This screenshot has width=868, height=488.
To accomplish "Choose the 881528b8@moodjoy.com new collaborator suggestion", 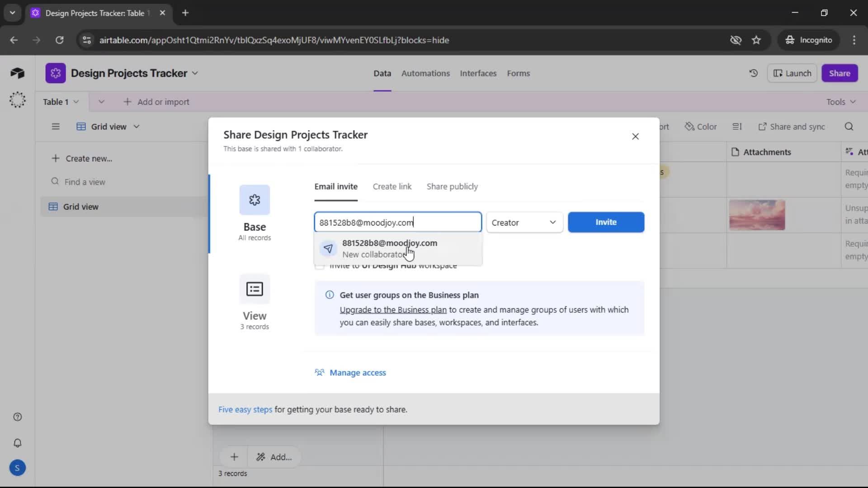I will click(x=398, y=249).
